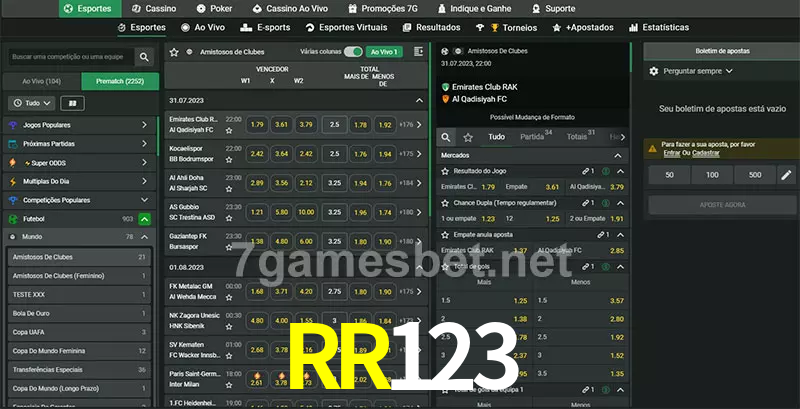Open the +Apostados tab
The width and height of the screenshot is (800, 409).
coord(583,28)
